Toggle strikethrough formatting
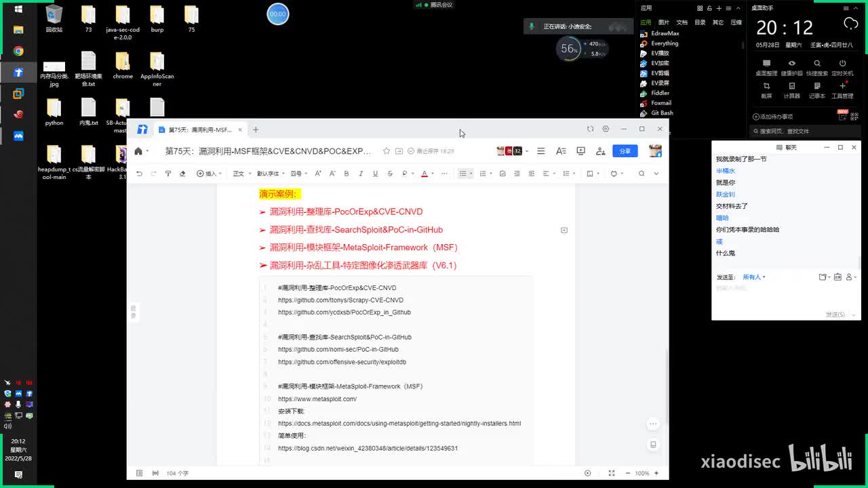 pyautogui.click(x=390, y=174)
